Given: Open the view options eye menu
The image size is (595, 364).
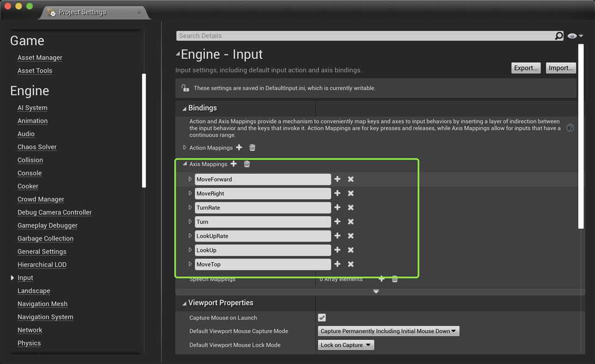Looking at the screenshot, I should click(x=575, y=35).
